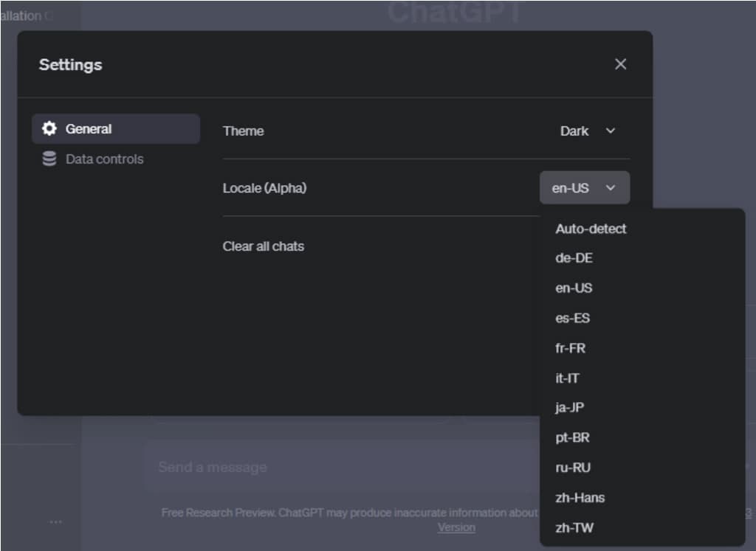Open the Version link in footer
This screenshot has height=551, width=756.
coord(456,527)
